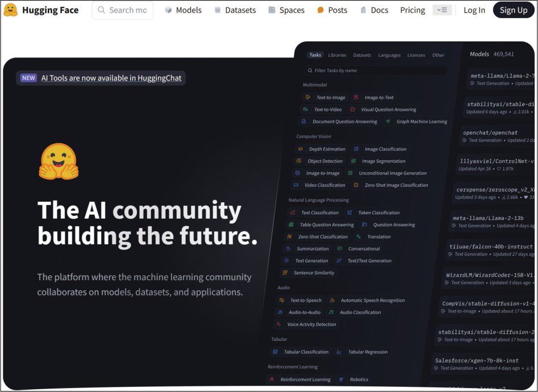Click the Robotics task icon
This screenshot has height=392, width=538.
tap(341, 380)
